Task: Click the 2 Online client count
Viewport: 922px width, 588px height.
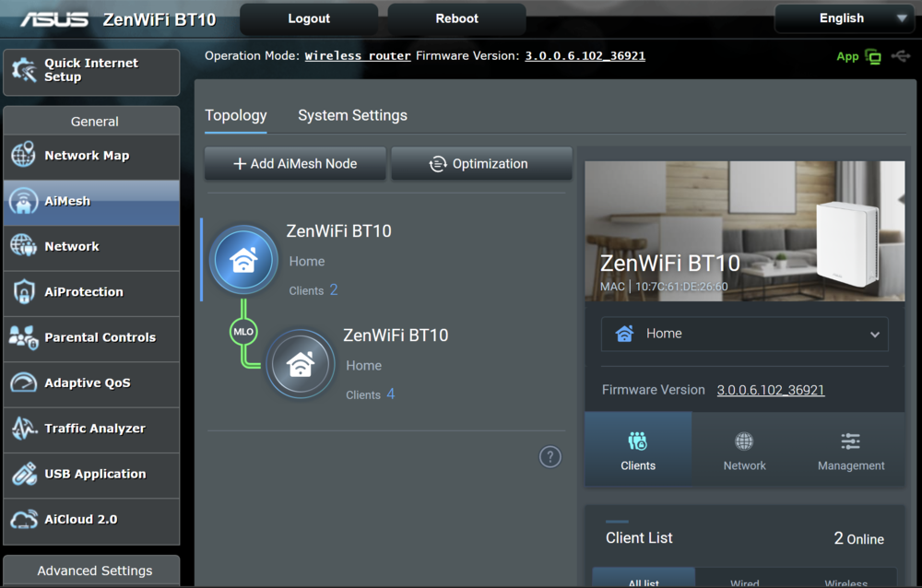Action: 858,538
